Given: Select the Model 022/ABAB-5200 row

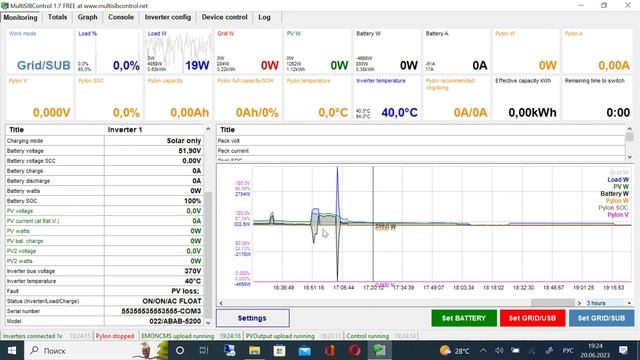Looking at the screenshot, I should [x=104, y=321].
